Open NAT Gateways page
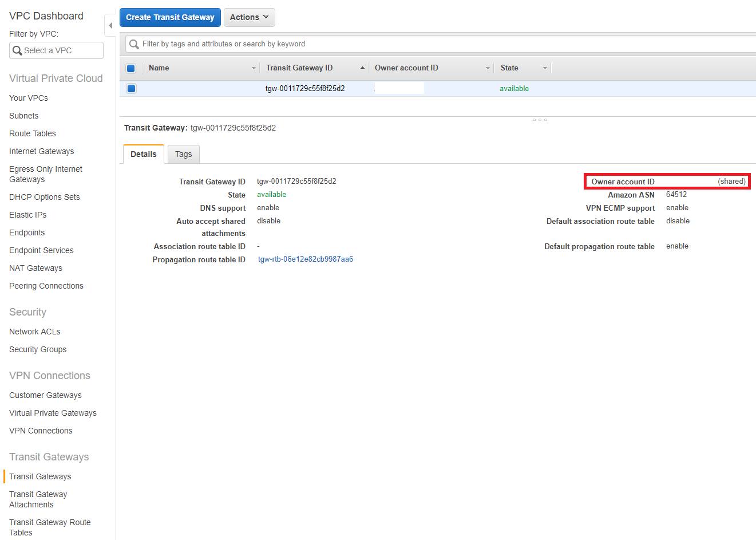This screenshot has height=540, width=756. pos(35,268)
